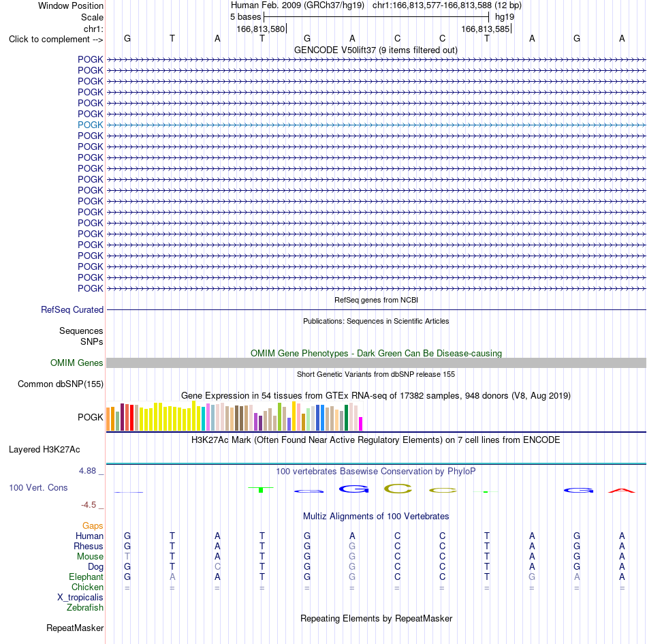The height and width of the screenshot is (644, 647).
Task: Click the Sequences subtrack label
Action: point(81,331)
